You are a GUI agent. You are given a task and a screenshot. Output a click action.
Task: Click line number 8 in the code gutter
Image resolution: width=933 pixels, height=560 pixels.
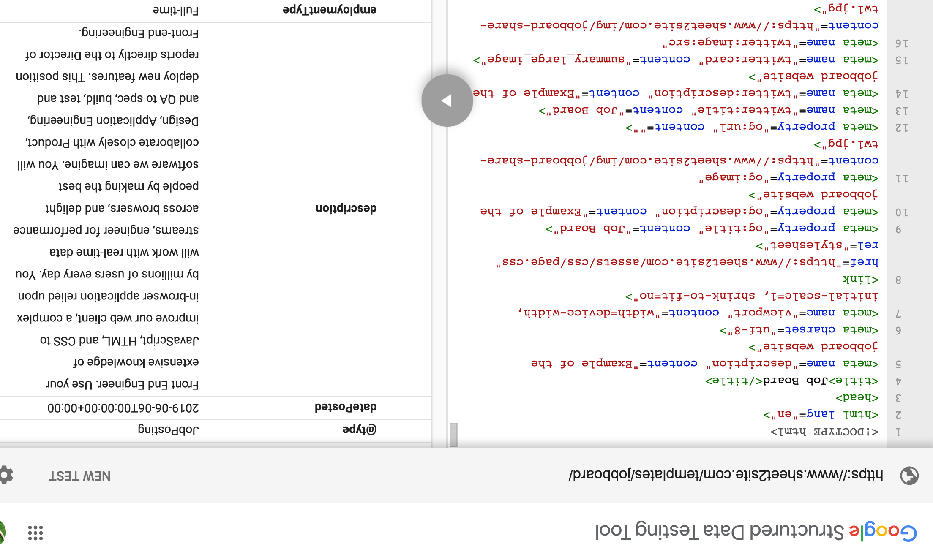pyautogui.click(x=898, y=280)
